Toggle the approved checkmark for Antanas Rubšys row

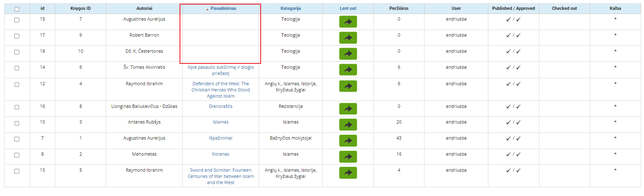518,122
